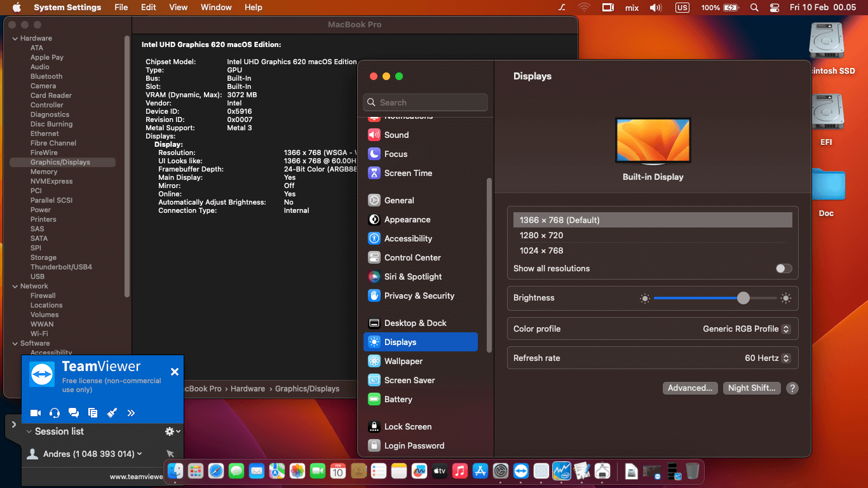Toggle Show all resolutions switch
This screenshot has width=868, height=488.
pyautogui.click(x=784, y=269)
